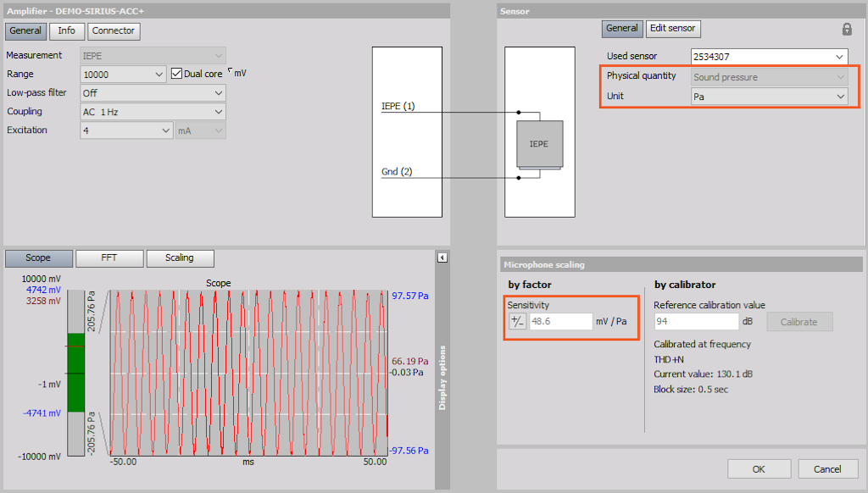Click the green input level bar
Viewport: 868px width, 493px height.
[x=75, y=373]
